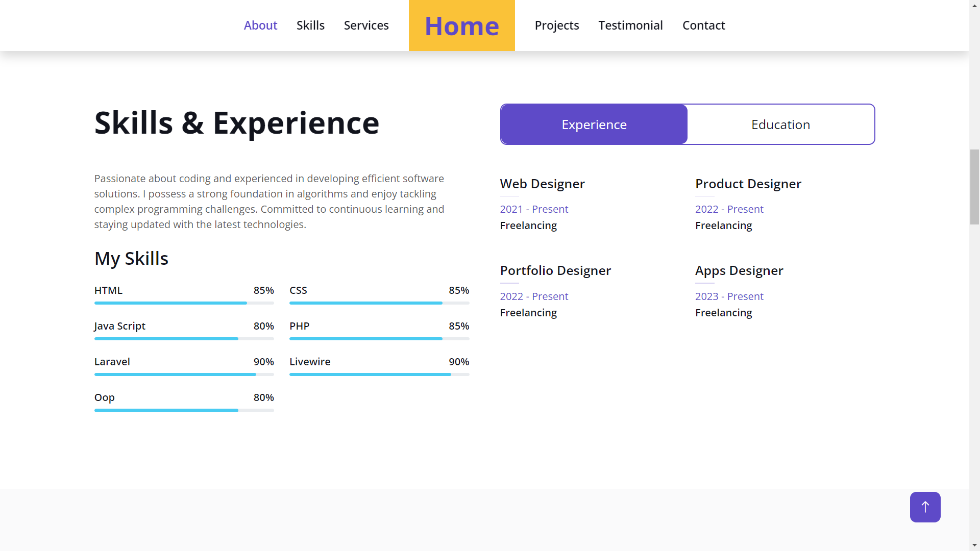This screenshot has width=980, height=551.
Task: Switch to the Experience tab
Action: pos(594,124)
